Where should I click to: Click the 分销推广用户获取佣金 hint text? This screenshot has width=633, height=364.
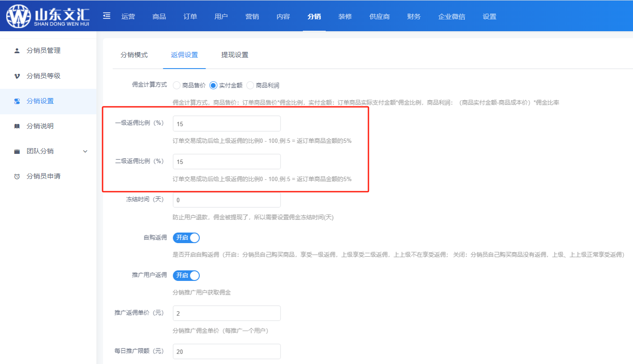tap(202, 292)
